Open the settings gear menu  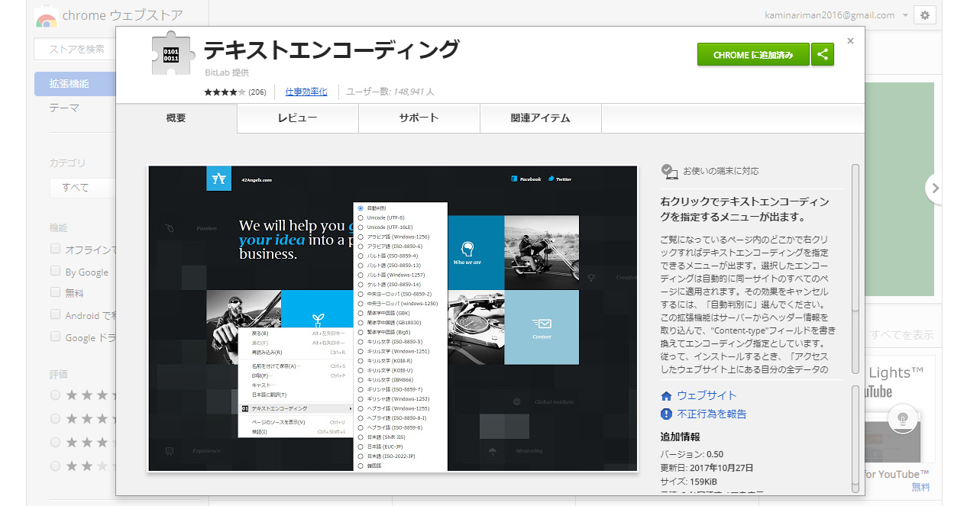click(x=925, y=15)
